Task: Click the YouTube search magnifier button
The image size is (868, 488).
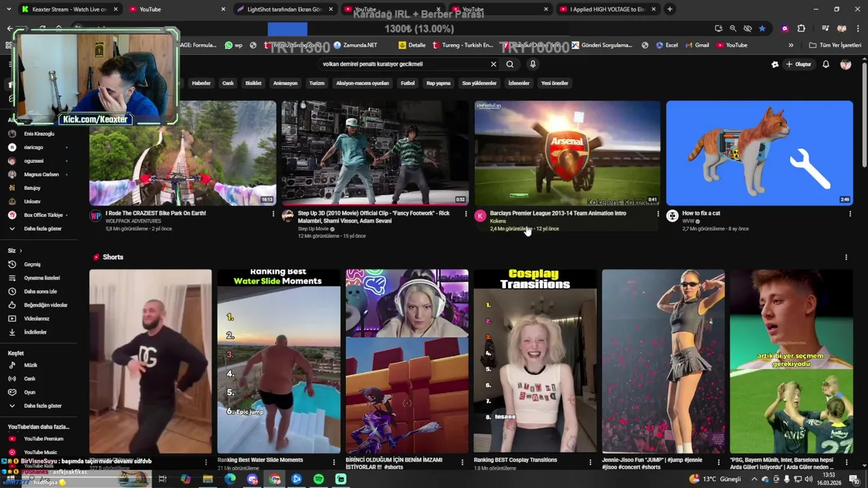Action: 510,64
